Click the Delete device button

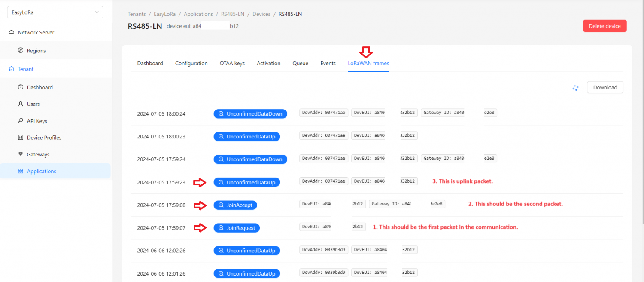click(605, 25)
